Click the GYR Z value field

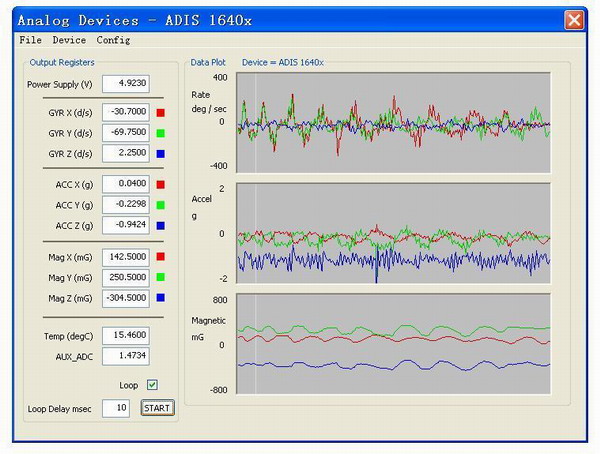(126, 153)
